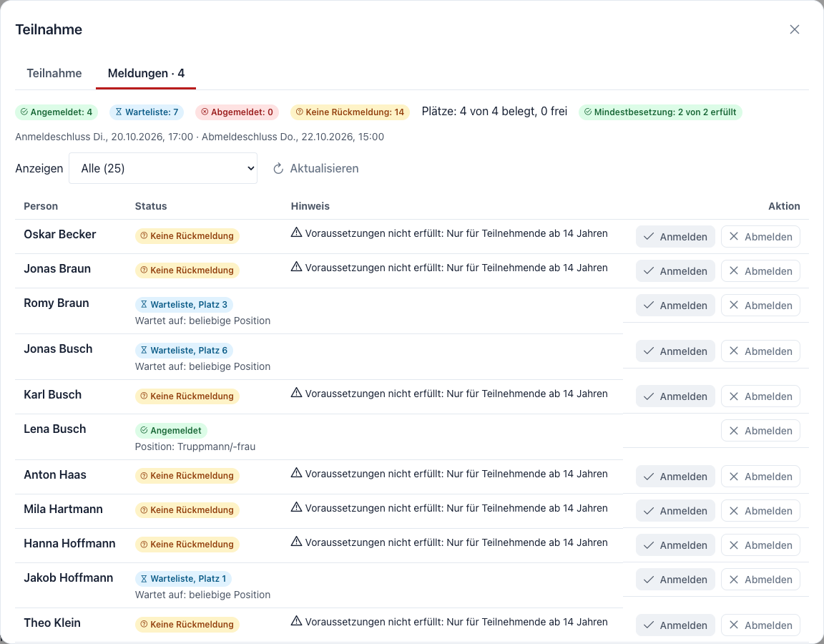Click Anmelden for Theo Klein
The image size is (824, 644).
tap(675, 625)
